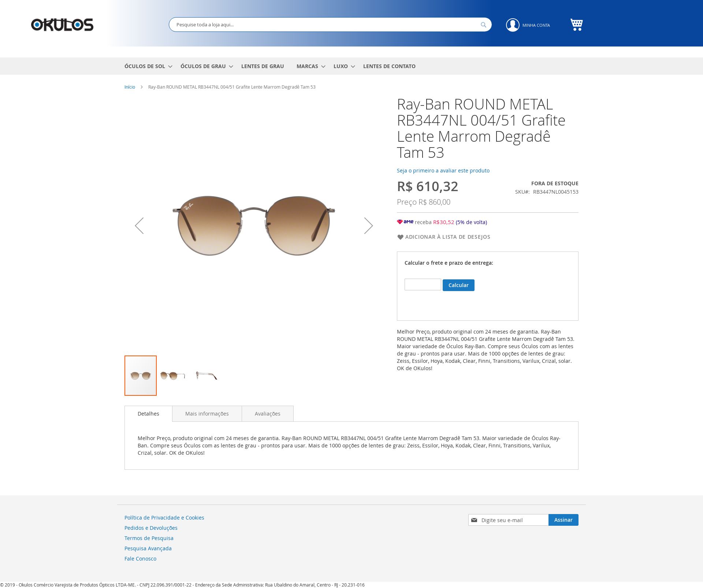Show the next product image arrow
The image size is (703, 588).
[368, 226]
